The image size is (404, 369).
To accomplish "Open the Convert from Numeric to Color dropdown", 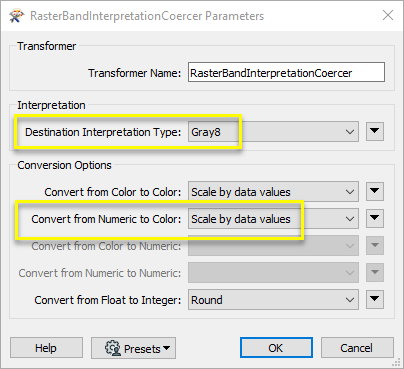I will [273, 219].
